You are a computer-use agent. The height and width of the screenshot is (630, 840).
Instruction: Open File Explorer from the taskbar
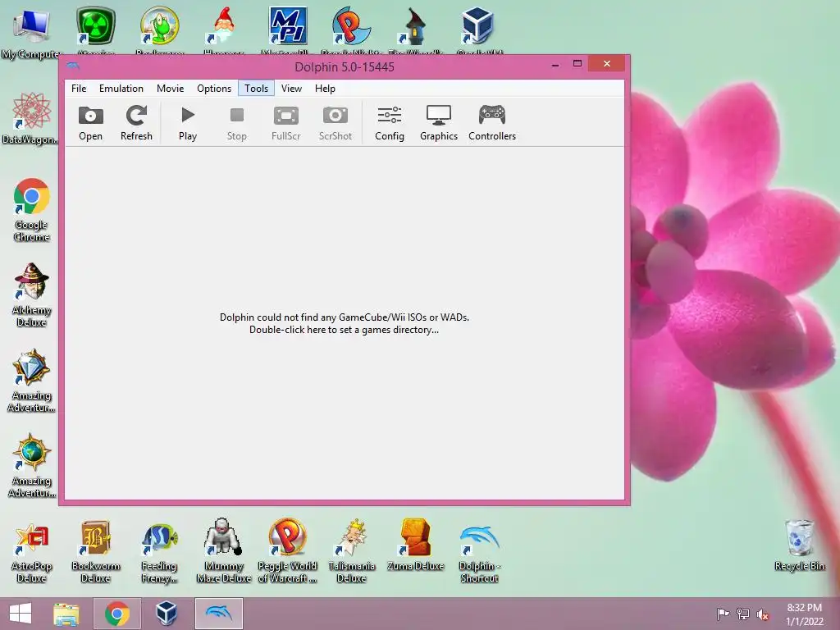coord(66,614)
